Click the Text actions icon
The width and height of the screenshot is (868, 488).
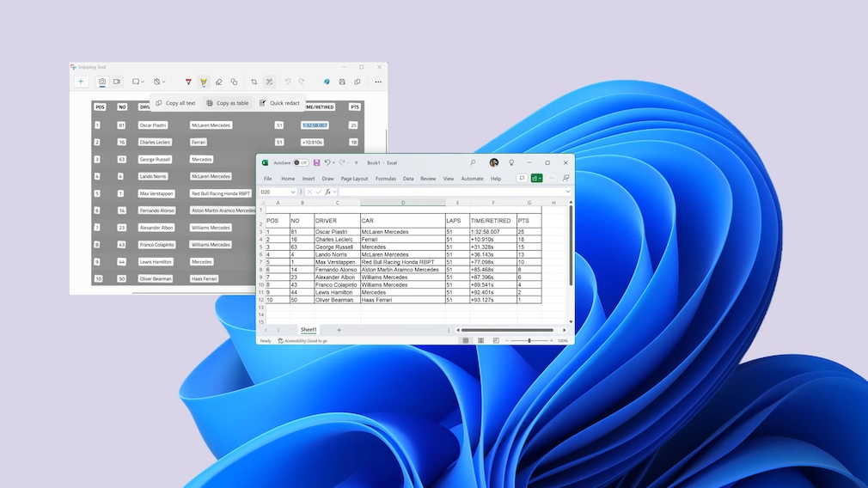269,82
